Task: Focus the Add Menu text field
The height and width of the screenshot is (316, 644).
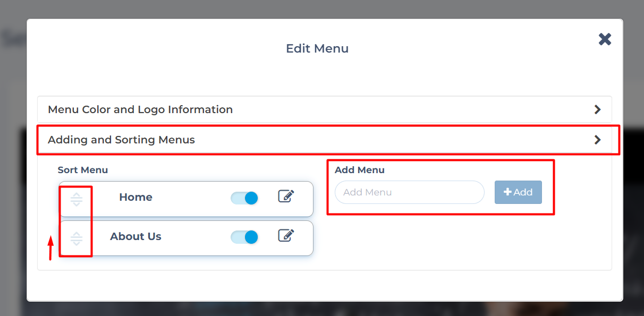Action: coord(409,192)
